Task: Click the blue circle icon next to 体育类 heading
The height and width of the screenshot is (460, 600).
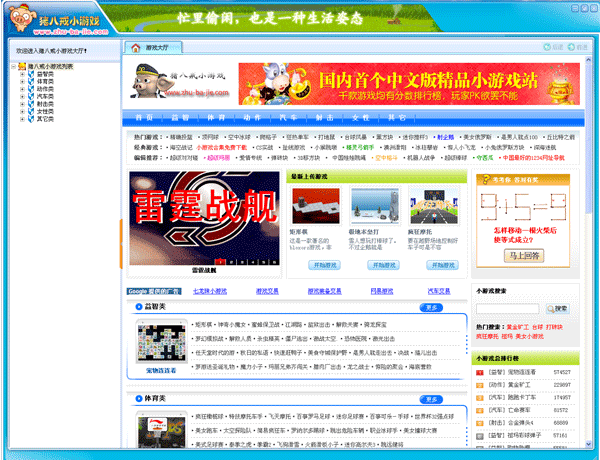Action: 139,399
